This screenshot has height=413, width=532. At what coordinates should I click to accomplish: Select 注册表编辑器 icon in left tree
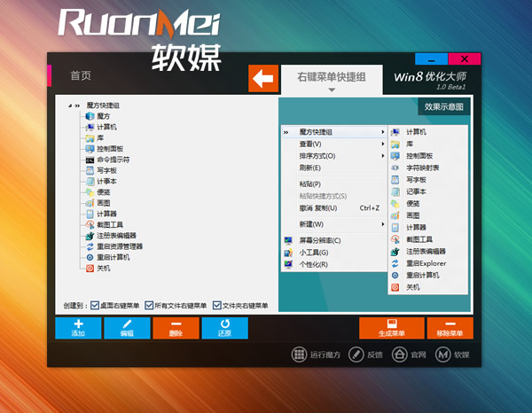(x=89, y=236)
